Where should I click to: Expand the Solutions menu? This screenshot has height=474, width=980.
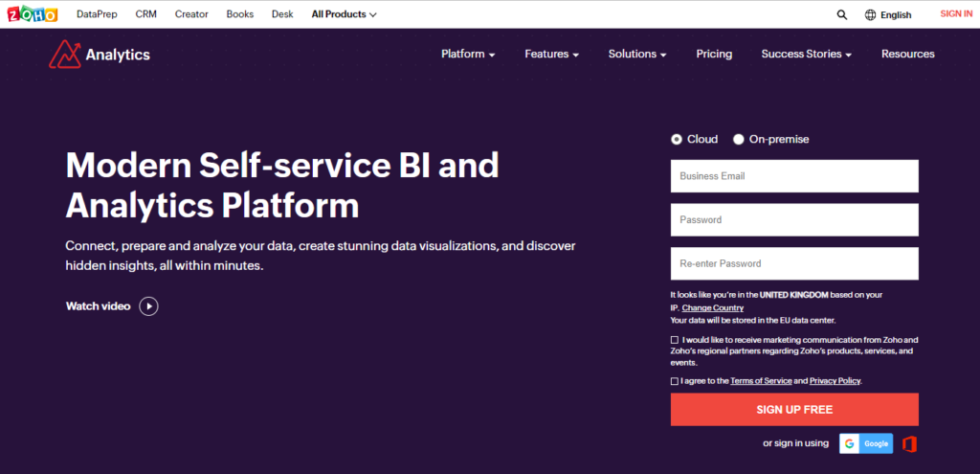point(637,55)
